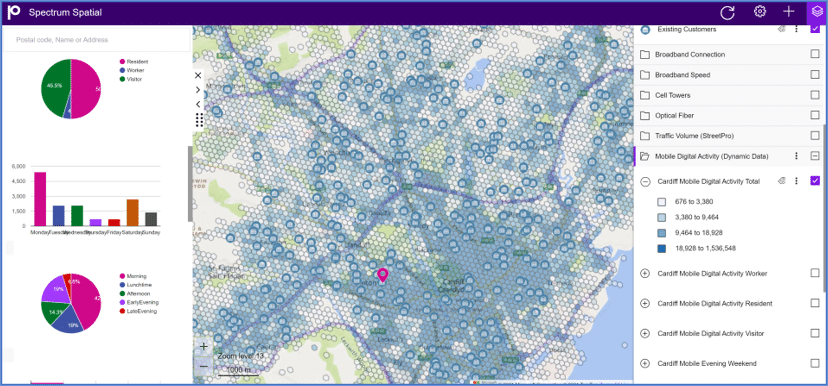
Task: Open Mobile Digital Activity folder options menu
Action: (x=796, y=156)
